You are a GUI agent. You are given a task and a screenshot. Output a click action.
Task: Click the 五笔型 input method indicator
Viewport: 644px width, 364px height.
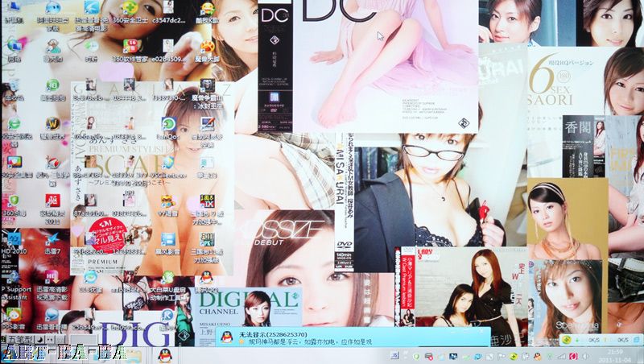click(19, 340)
